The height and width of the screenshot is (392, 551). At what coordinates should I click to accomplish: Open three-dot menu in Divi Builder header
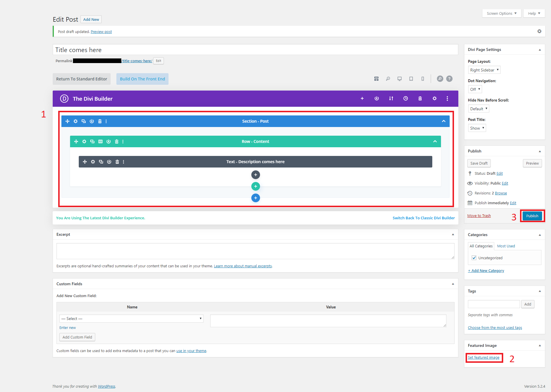[x=447, y=99]
